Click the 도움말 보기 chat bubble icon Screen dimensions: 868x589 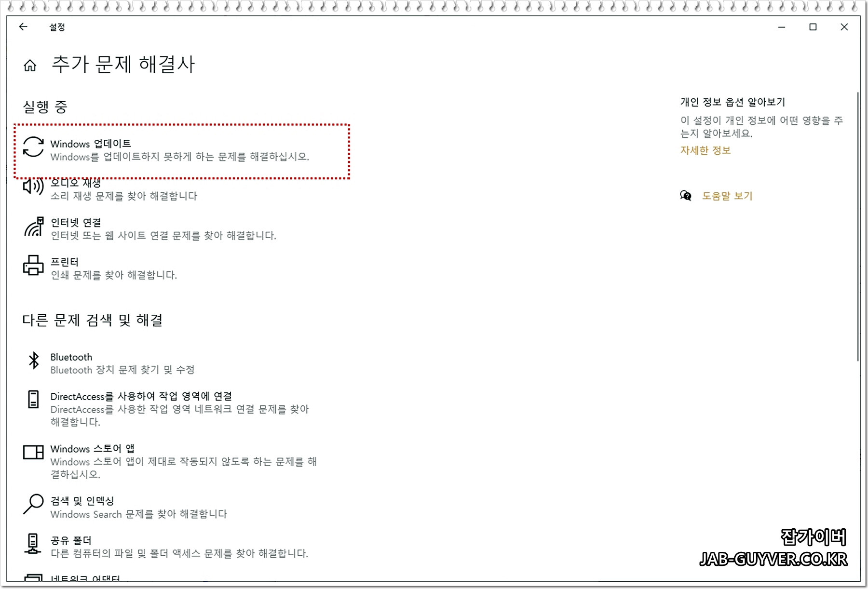685,196
